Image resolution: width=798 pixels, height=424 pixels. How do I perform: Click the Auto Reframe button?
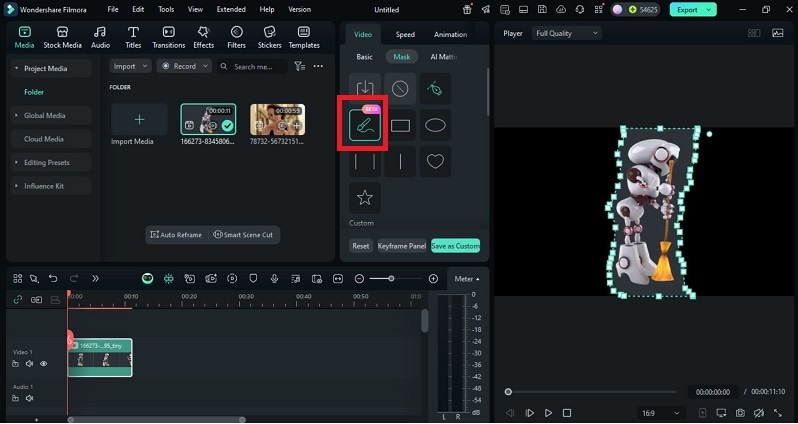pyautogui.click(x=176, y=235)
